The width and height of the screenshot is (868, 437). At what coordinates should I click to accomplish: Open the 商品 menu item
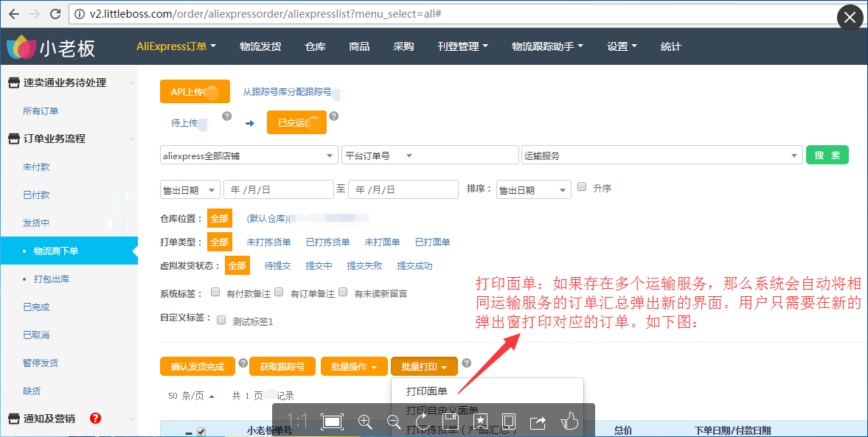(x=359, y=46)
